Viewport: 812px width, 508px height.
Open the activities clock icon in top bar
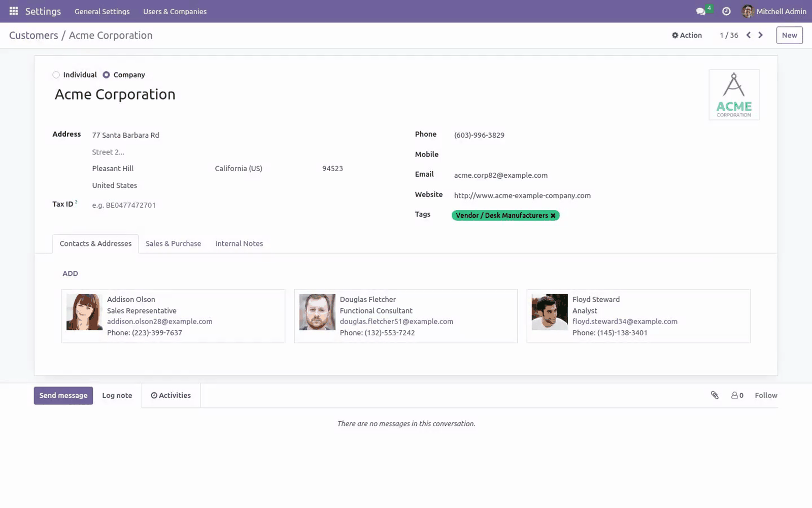[x=726, y=11]
